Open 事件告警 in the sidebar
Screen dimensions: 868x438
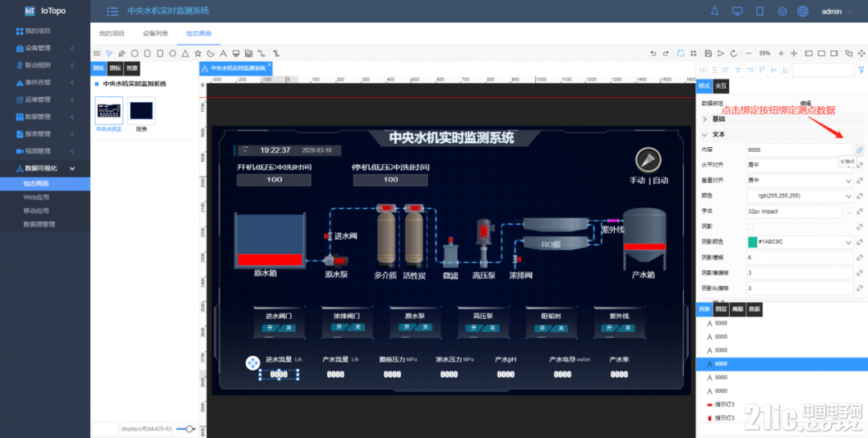pyautogui.click(x=45, y=83)
